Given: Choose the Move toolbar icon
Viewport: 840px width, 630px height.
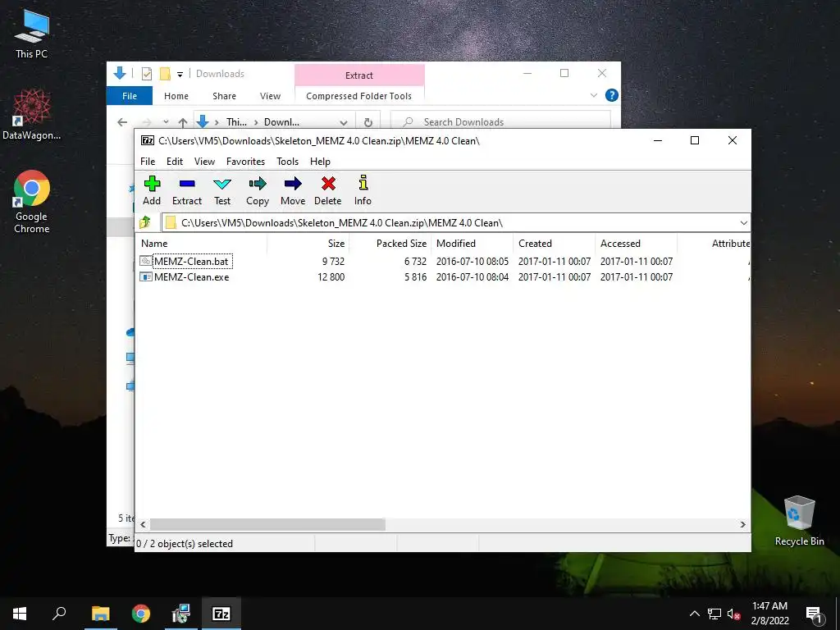Looking at the screenshot, I should point(293,190).
